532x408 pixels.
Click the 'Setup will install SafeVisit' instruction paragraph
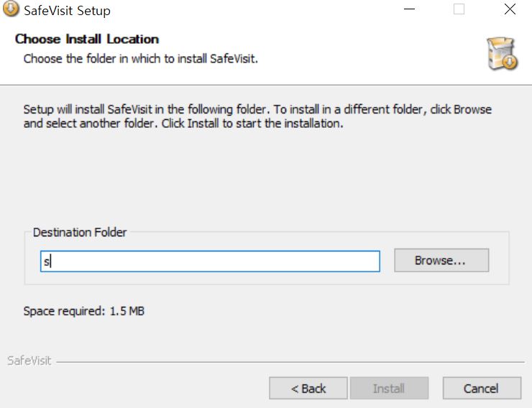coord(257,116)
